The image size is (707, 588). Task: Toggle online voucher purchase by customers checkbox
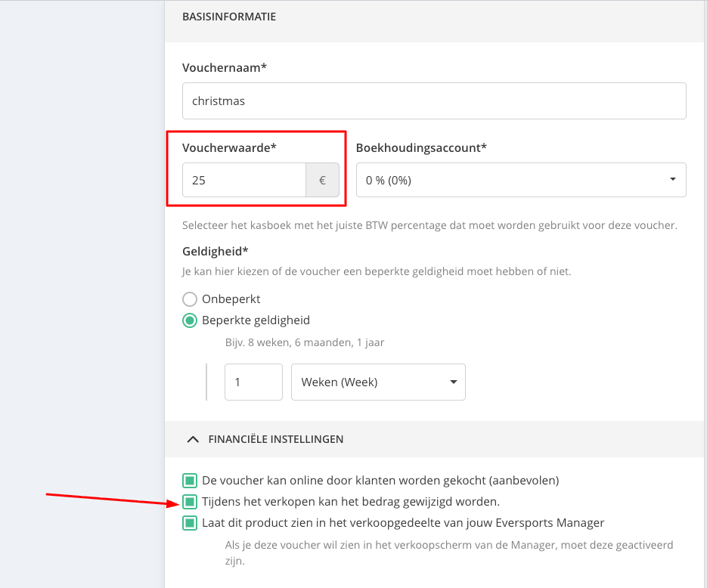point(189,480)
